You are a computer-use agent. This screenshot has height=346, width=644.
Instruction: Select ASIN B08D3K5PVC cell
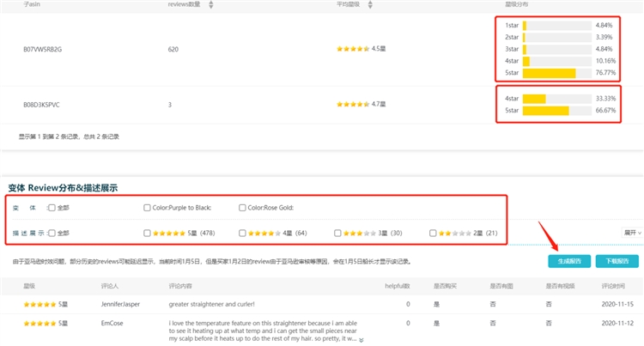41,105
